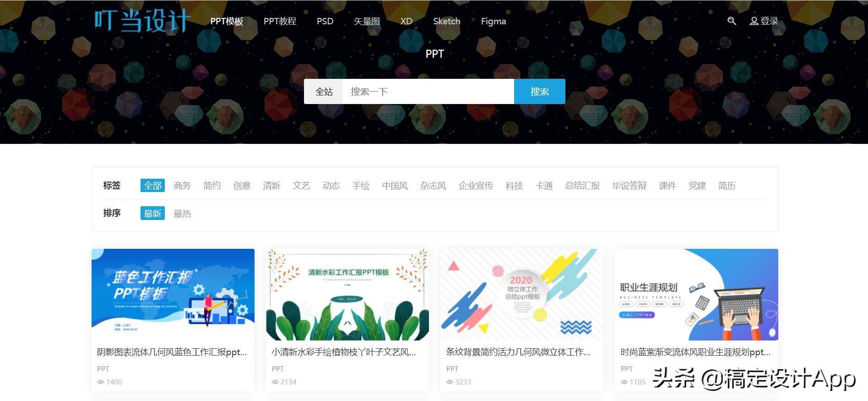The width and height of the screenshot is (868, 401).
Task: Open the 蓝色工作汇报 PPT template thumbnail
Action: [173, 294]
